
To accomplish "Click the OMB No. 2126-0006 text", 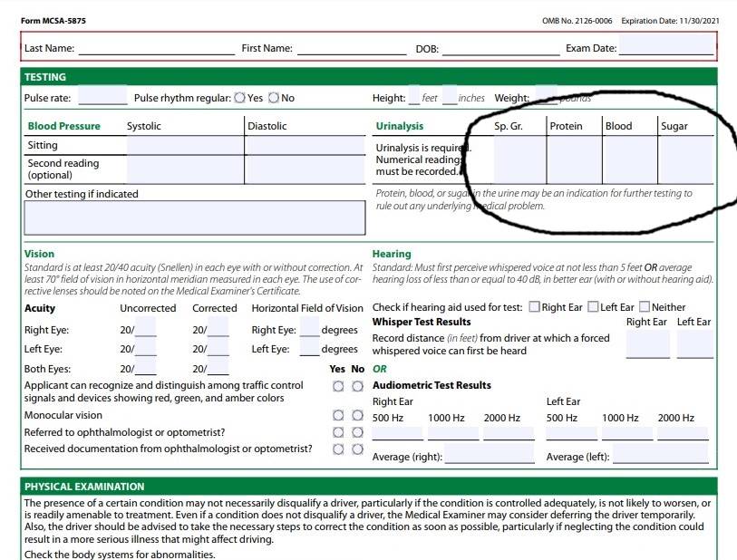I will coord(577,21).
